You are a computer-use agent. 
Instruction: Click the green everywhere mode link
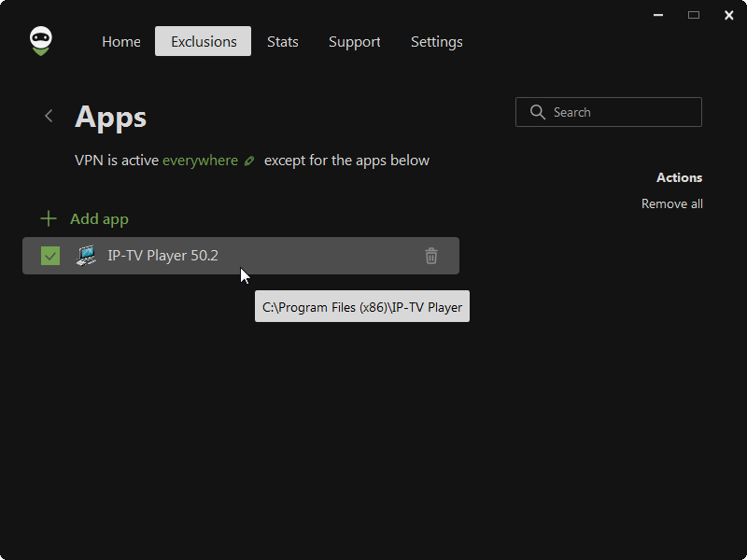click(200, 161)
